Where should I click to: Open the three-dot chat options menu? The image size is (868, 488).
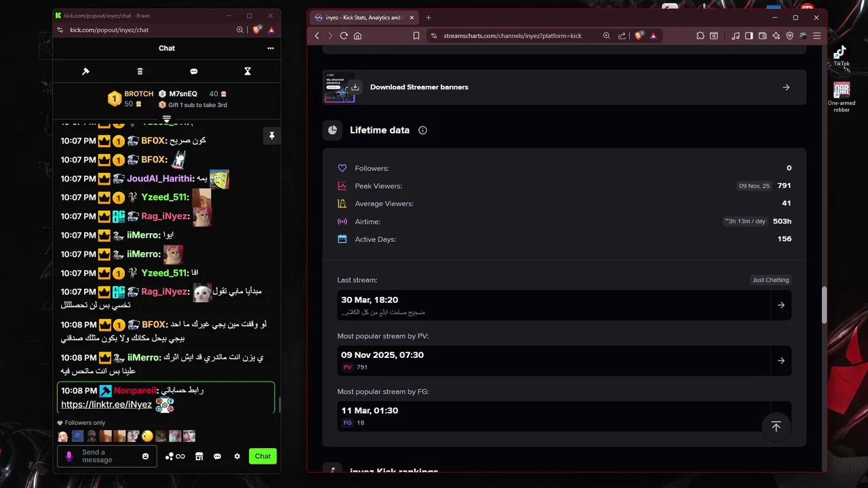(x=271, y=48)
